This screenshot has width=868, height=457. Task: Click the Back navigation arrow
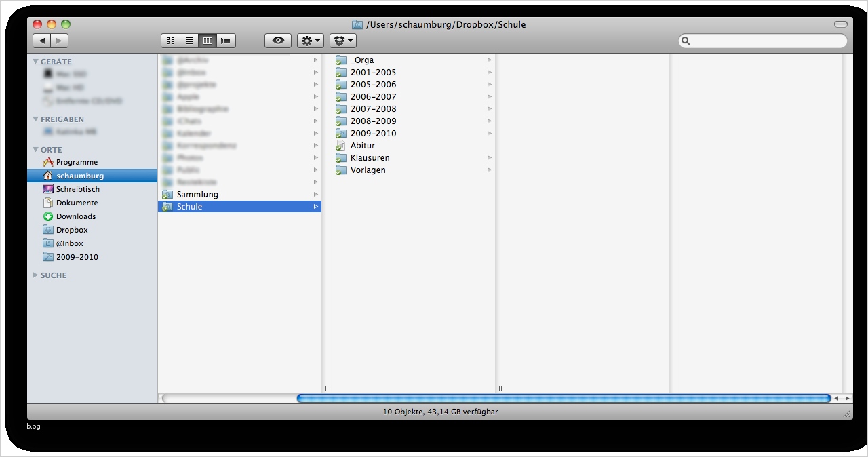[x=41, y=41]
